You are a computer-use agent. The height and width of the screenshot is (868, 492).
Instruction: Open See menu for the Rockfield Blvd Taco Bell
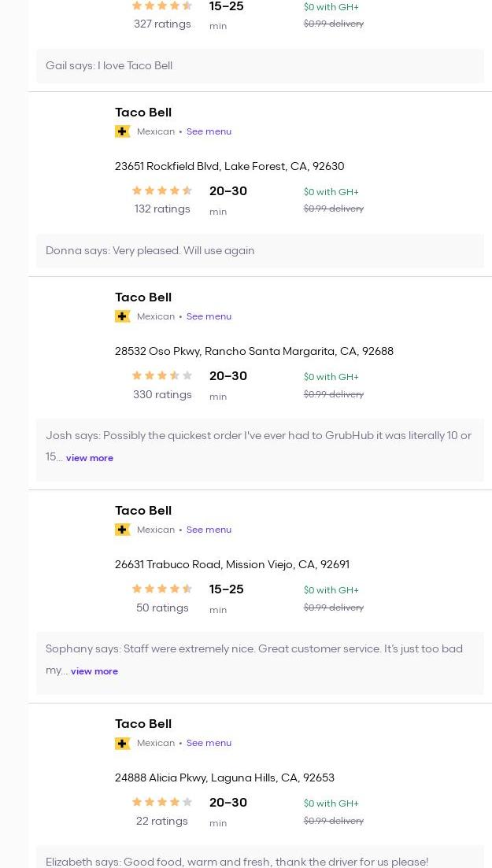coord(209,131)
